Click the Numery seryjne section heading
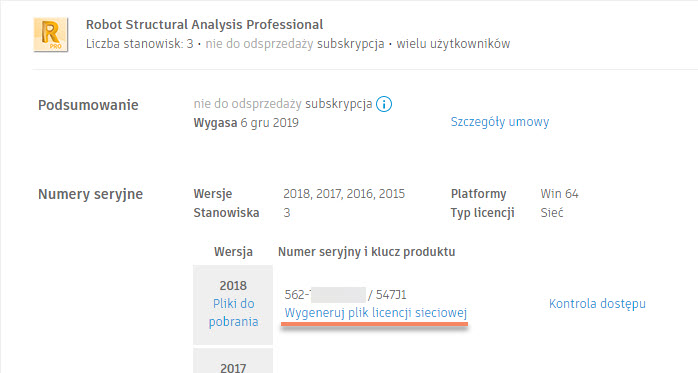 [x=90, y=195]
